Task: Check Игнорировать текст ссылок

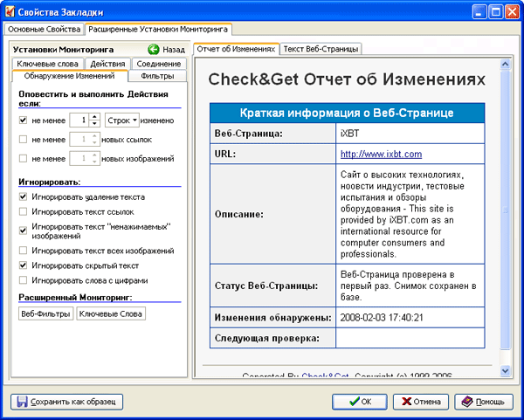Action: coord(23,211)
